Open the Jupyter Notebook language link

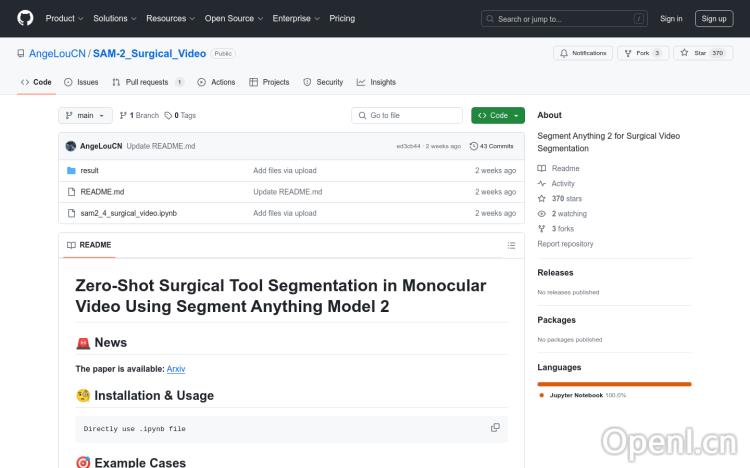point(582,395)
